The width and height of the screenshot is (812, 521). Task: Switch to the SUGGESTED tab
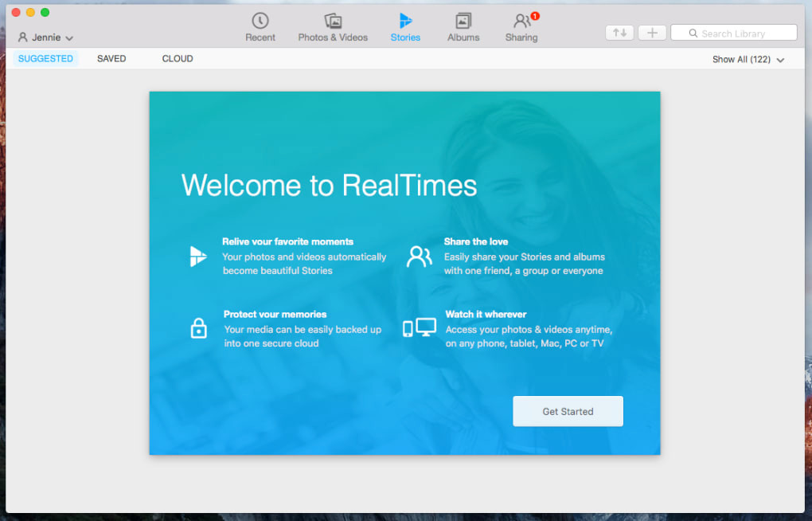(45, 59)
